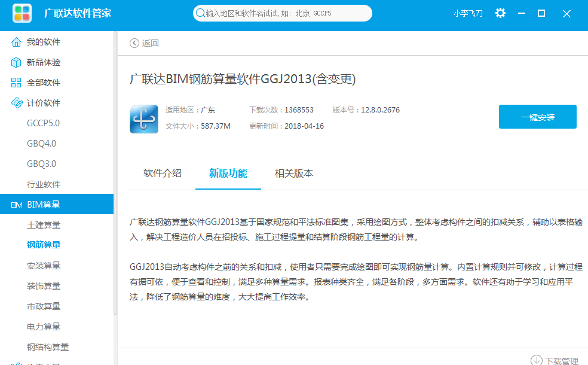Click the download arrow icon beside 下载管理
This screenshot has height=365, width=588.
tap(537, 360)
